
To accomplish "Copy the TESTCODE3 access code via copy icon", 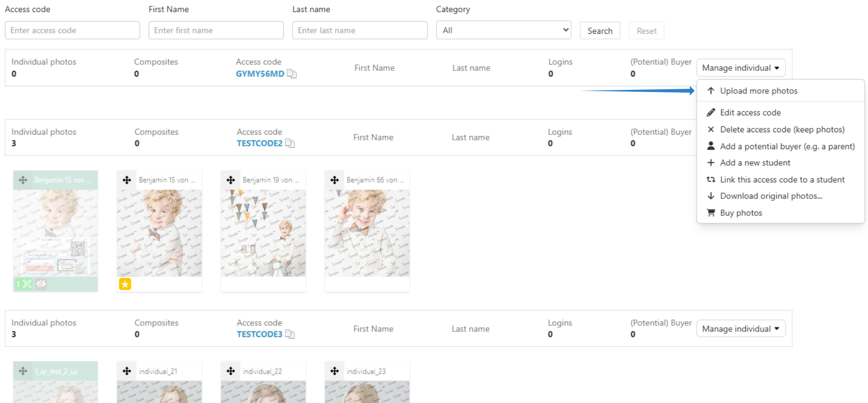I will (290, 334).
